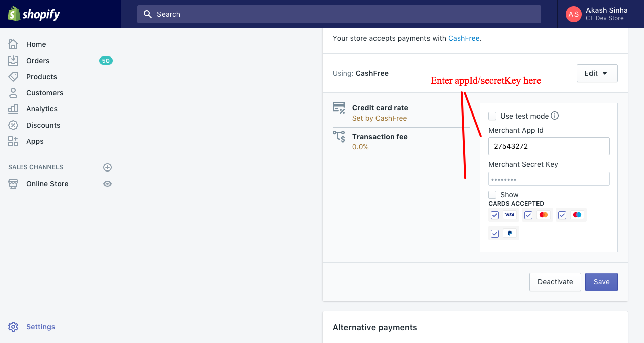The image size is (644, 343).
Task: Click the top Search field
Action: [x=339, y=14]
